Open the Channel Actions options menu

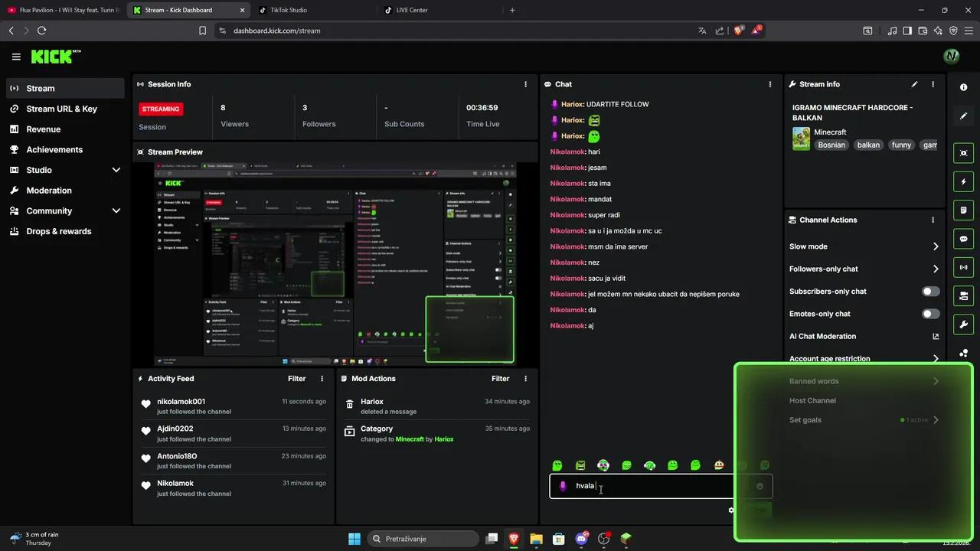(x=933, y=220)
